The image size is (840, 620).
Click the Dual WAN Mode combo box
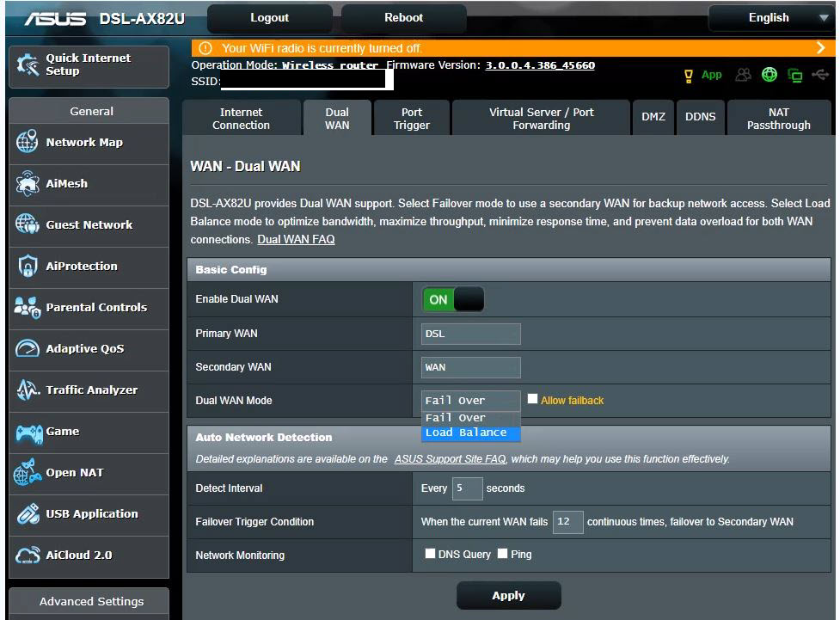pyautogui.click(x=470, y=401)
